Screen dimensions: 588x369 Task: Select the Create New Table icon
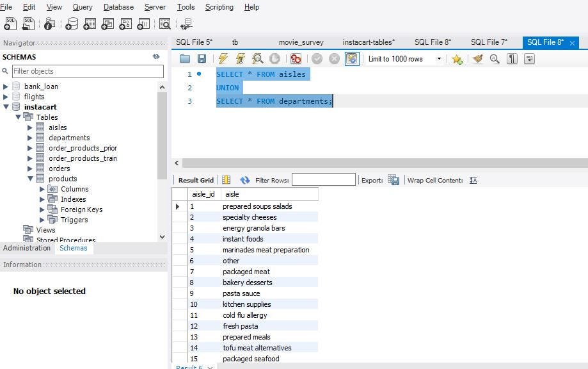click(90, 23)
